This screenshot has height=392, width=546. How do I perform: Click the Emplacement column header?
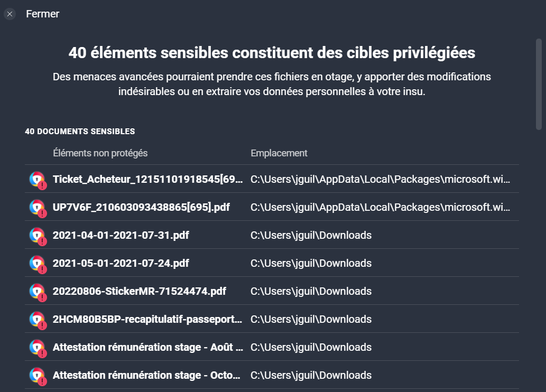click(279, 153)
